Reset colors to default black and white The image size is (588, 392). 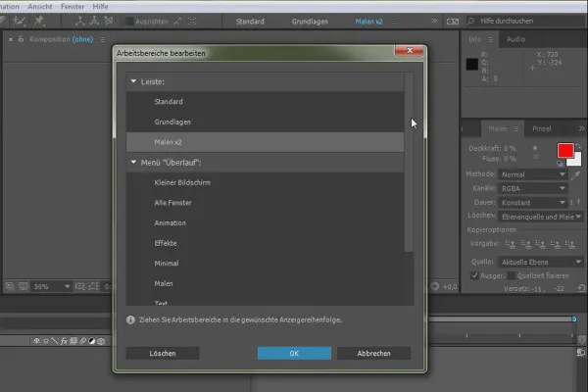tap(560, 164)
